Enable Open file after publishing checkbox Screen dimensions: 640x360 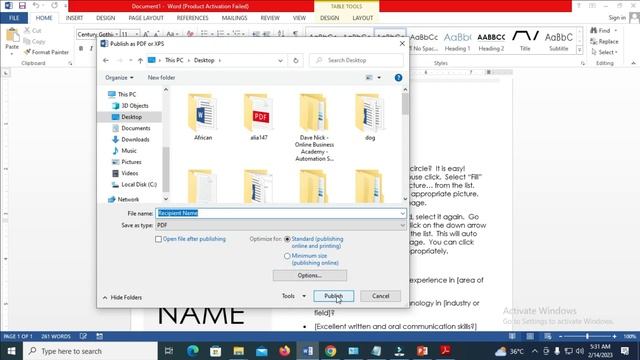point(158,239)
